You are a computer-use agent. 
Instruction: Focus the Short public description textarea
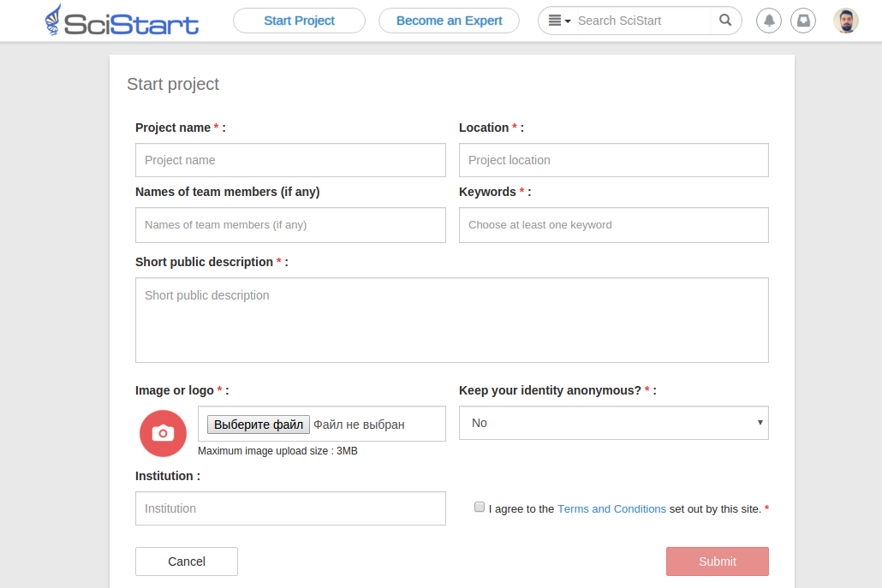pos(451,320)
